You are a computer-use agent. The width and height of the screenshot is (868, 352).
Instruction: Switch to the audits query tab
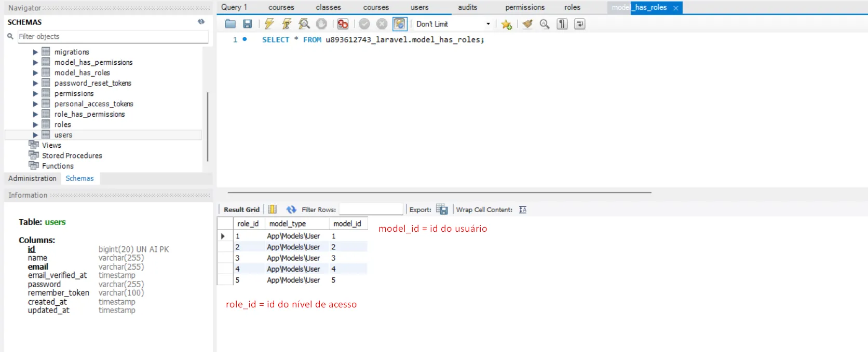pos(467,7)
